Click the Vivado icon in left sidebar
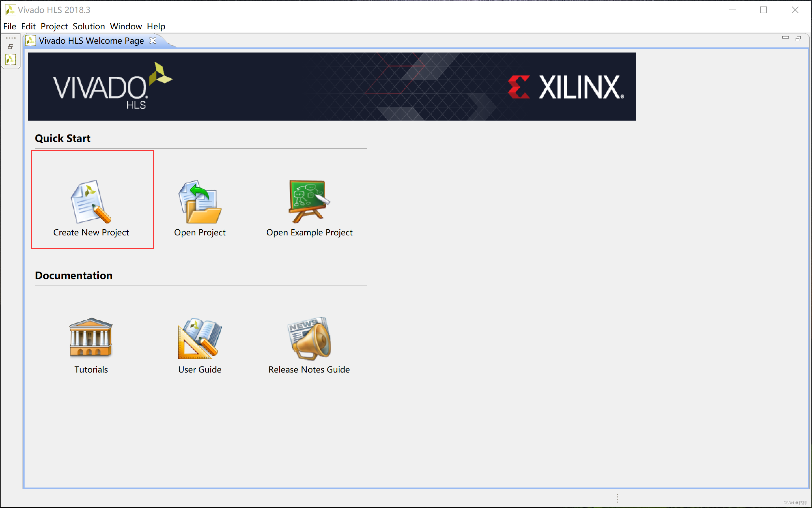The image size is (812, 508). pyautogui.click(x=11, y=59)
